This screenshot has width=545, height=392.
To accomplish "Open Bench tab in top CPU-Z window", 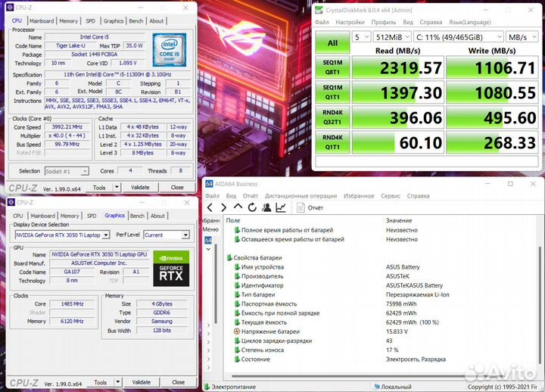I will click(136, 21).
